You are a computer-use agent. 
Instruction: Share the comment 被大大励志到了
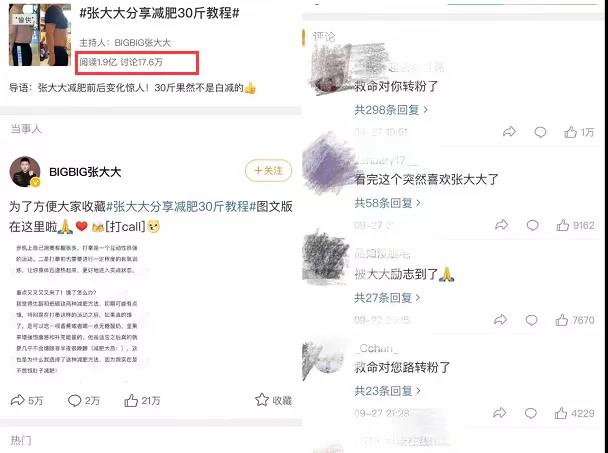(x=500, y=320)
